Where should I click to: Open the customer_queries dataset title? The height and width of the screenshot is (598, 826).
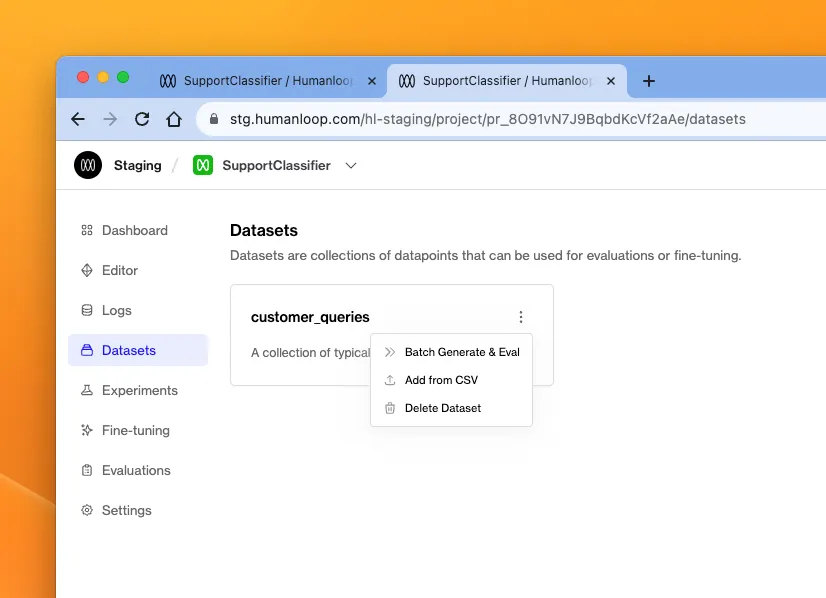point(310,317)
